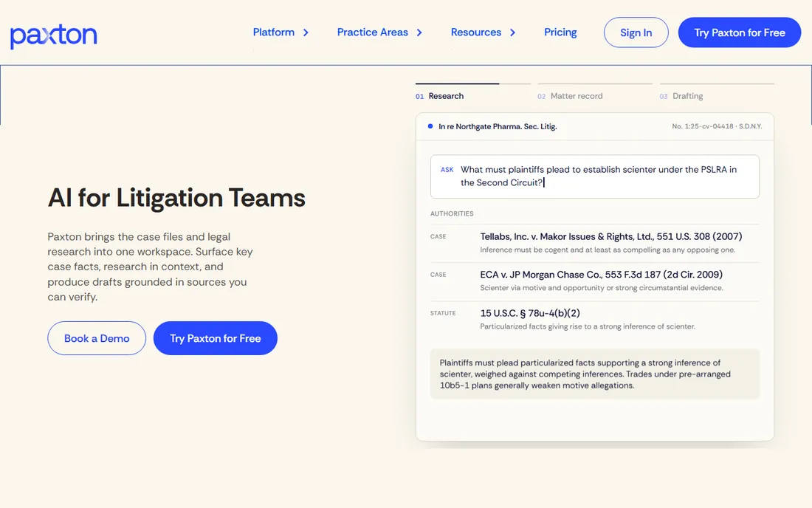Click the case title In re Northgate Pharma

pyautogui.click(x=498, y=126)
